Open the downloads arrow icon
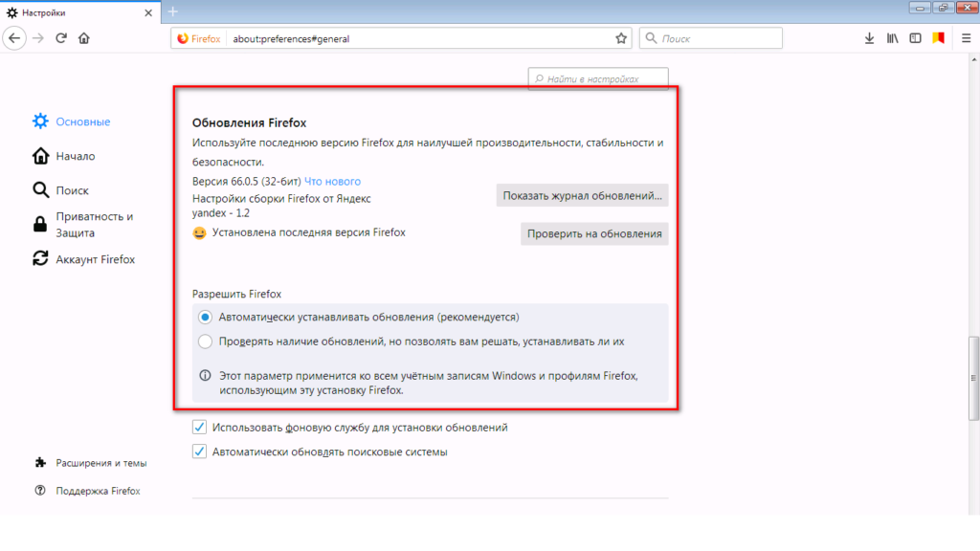The width and height of the screenshot is (980, 551). click(x=869, y=38)
